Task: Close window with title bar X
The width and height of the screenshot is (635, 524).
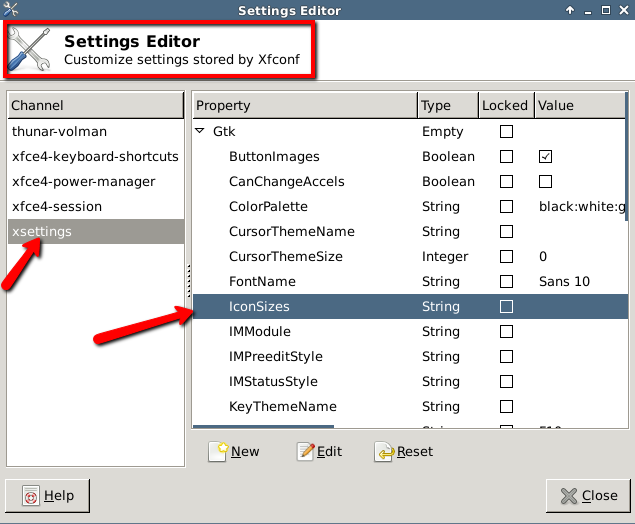Action: [624, 10]
